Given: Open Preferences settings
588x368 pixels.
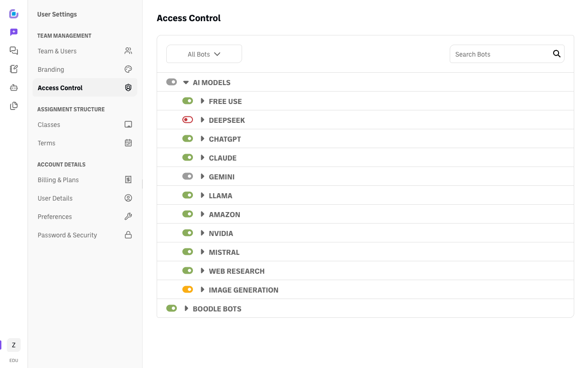Looking at the screenshot, I should tap(85, 216).
